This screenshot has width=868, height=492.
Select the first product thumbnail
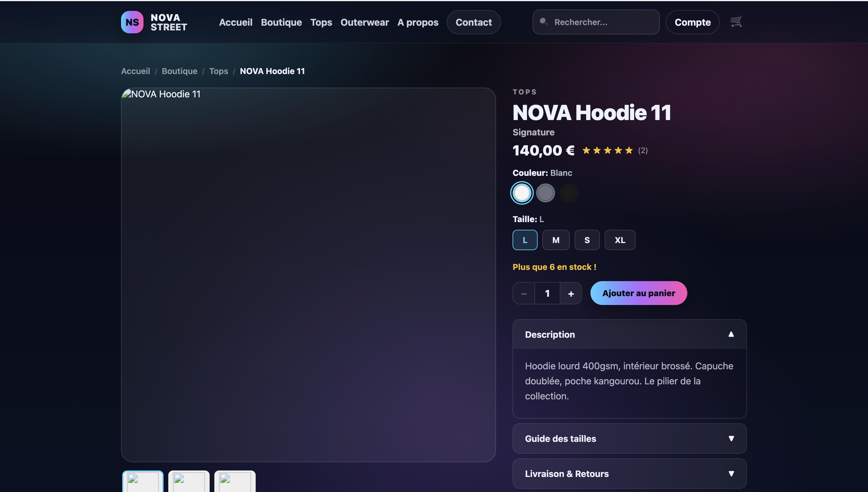coord(143,481)
